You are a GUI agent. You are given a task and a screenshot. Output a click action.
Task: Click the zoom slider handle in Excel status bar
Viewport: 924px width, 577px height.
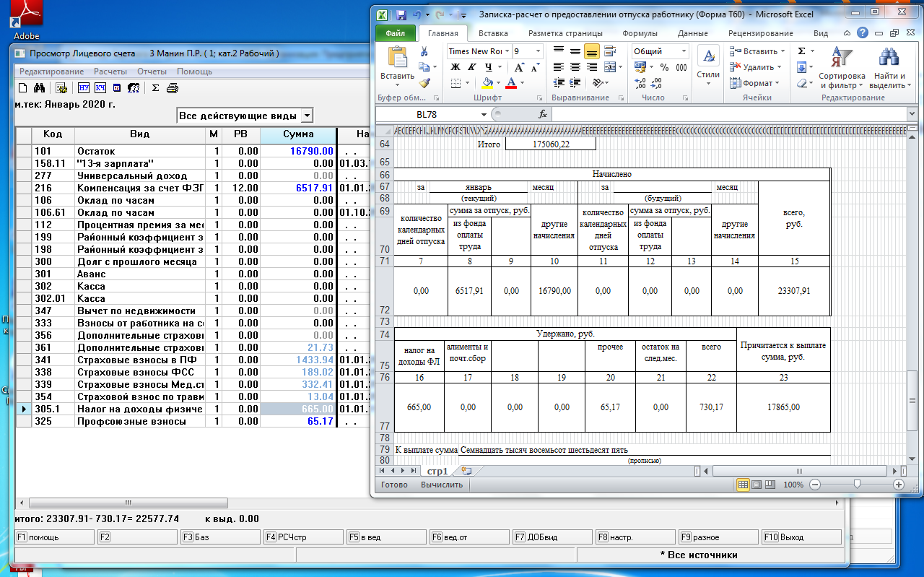(857, 485)
